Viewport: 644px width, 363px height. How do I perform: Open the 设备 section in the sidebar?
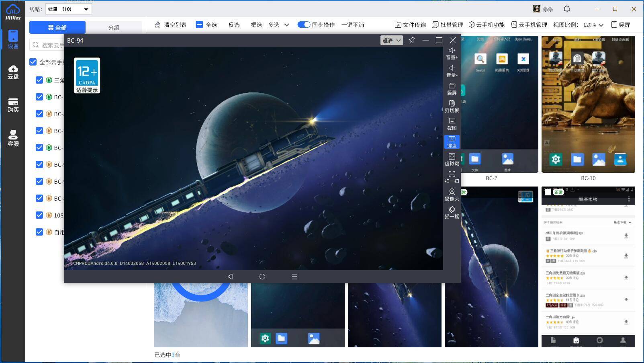(x=13, y=39)
